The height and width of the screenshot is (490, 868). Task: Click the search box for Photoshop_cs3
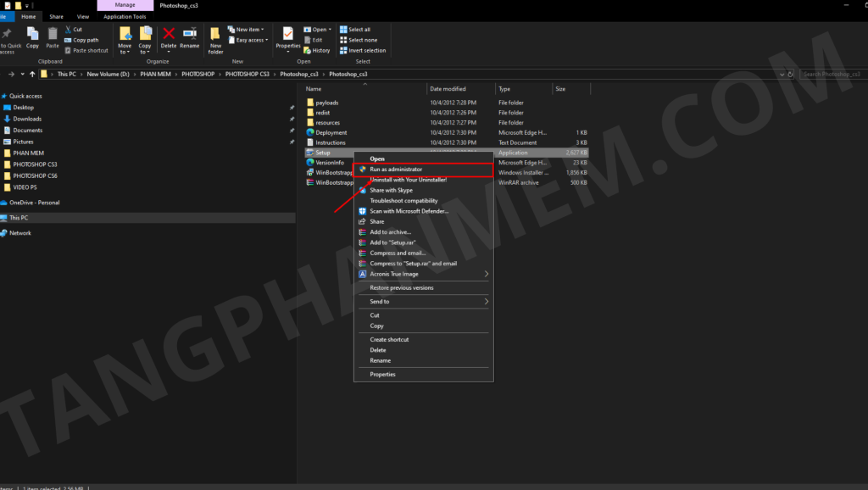[x=832, y=75]
